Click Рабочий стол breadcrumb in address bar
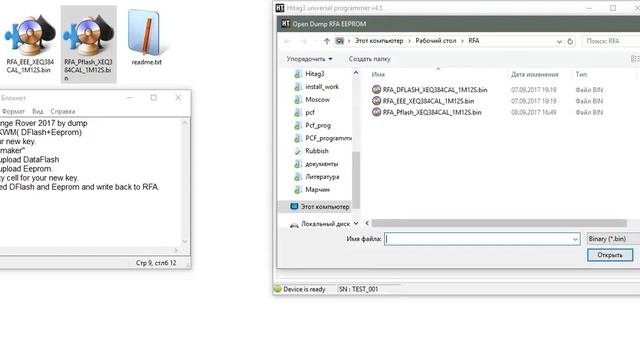The height and width of the screenshot is (360, 640). (436, 41)
